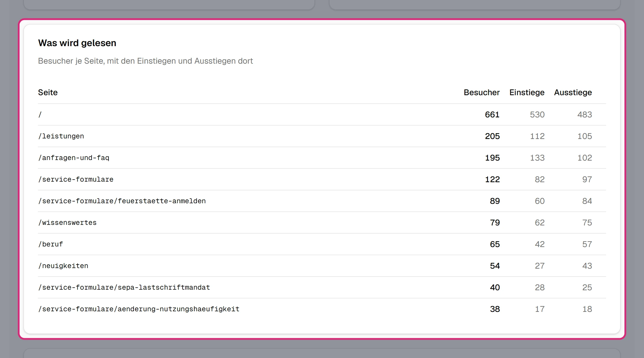
Task: Click the exits value 84
Action: click(587, 201)
